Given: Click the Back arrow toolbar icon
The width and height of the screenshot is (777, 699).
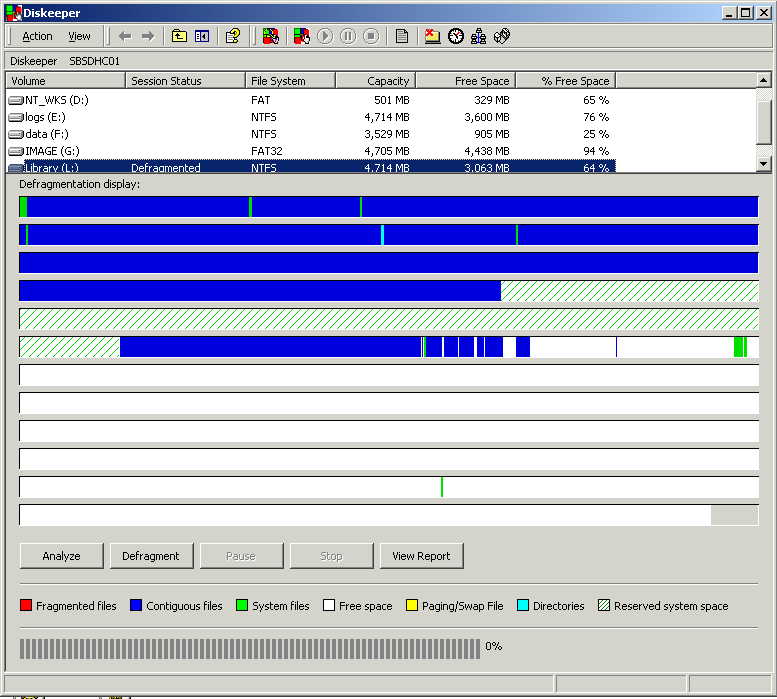Looking at the screenshot, I should pyautogui.click(x=125, y=36).
